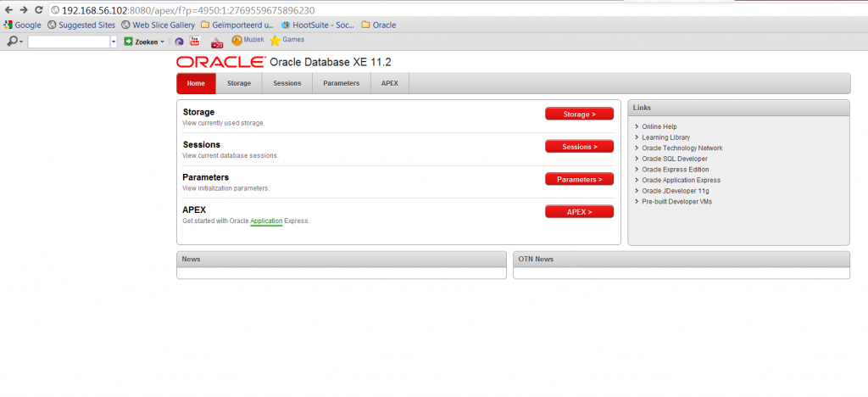Switch to the Sessions tab

(287, 84)
